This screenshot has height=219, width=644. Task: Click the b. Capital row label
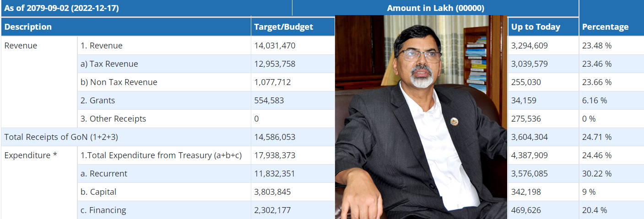tap(98, 192)
